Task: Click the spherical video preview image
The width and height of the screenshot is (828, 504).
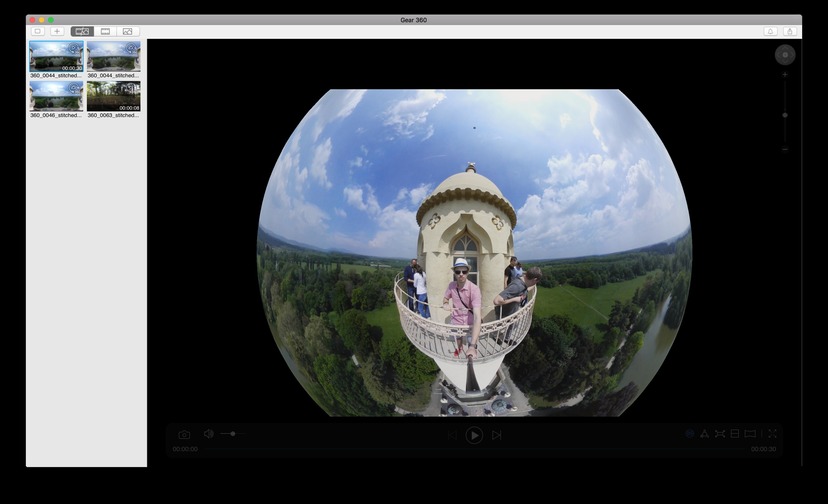Action: (474, 253)
